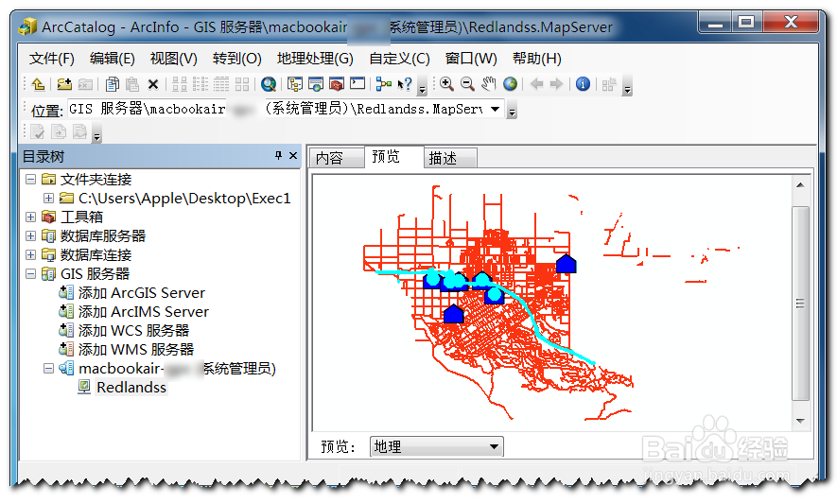Open the 编辑(E) menu
837x504 pixels.
coord(113,59)
